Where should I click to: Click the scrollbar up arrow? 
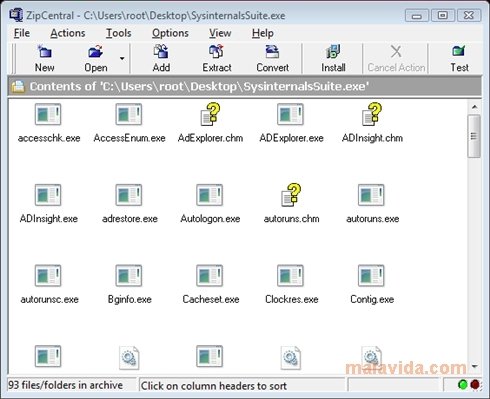(x=474, y=107)
